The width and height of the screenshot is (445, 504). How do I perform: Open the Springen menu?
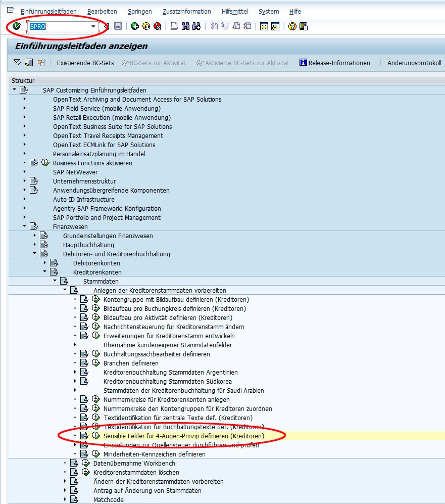click(x=140, y=12)
